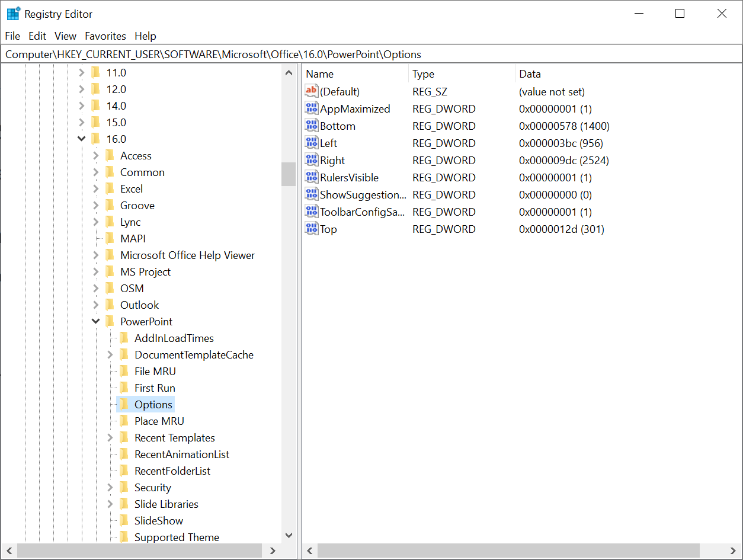Click the REG_DWORD icon beside Top
The image size is (743, 560).
[312, 229]
